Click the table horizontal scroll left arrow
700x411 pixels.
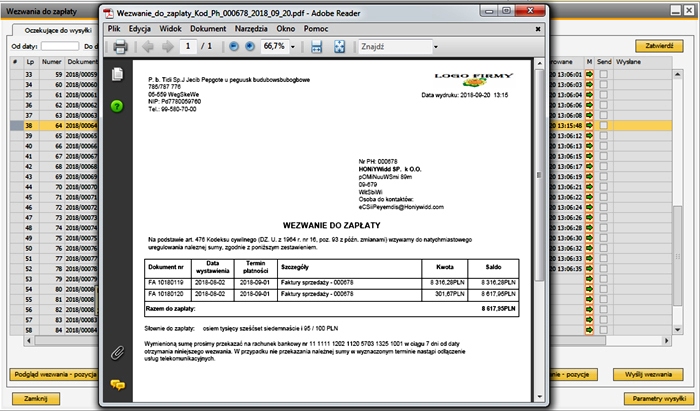pos(29,340)
